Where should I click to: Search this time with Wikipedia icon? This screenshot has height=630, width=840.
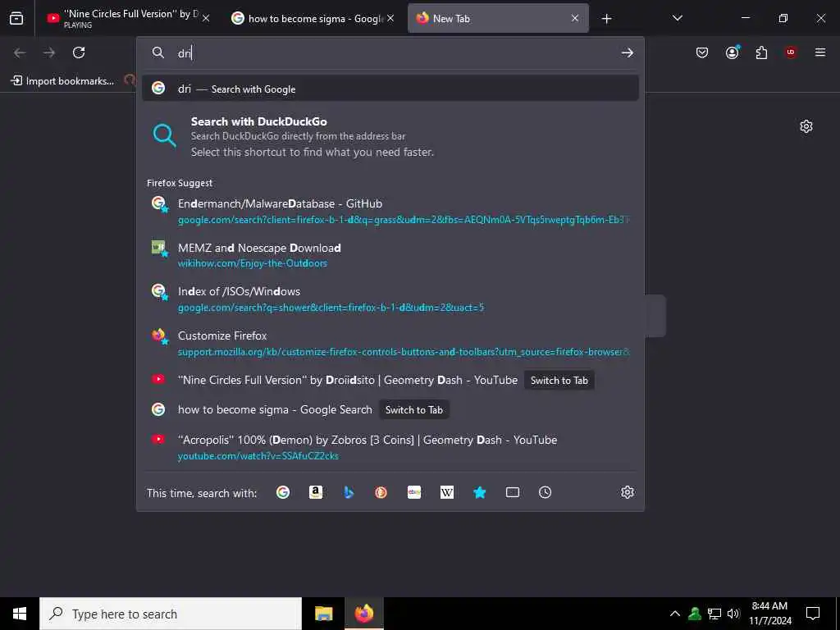point(447,492)
